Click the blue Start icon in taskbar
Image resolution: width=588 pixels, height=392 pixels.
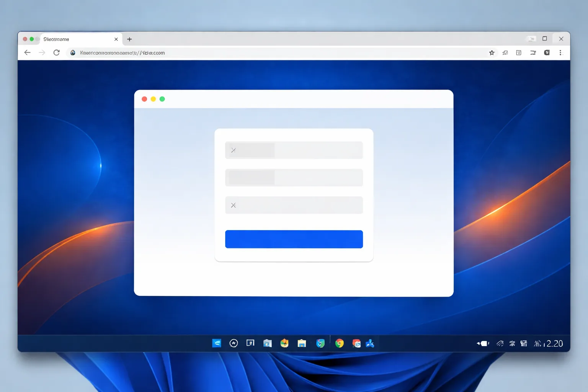tap(217, 343)
